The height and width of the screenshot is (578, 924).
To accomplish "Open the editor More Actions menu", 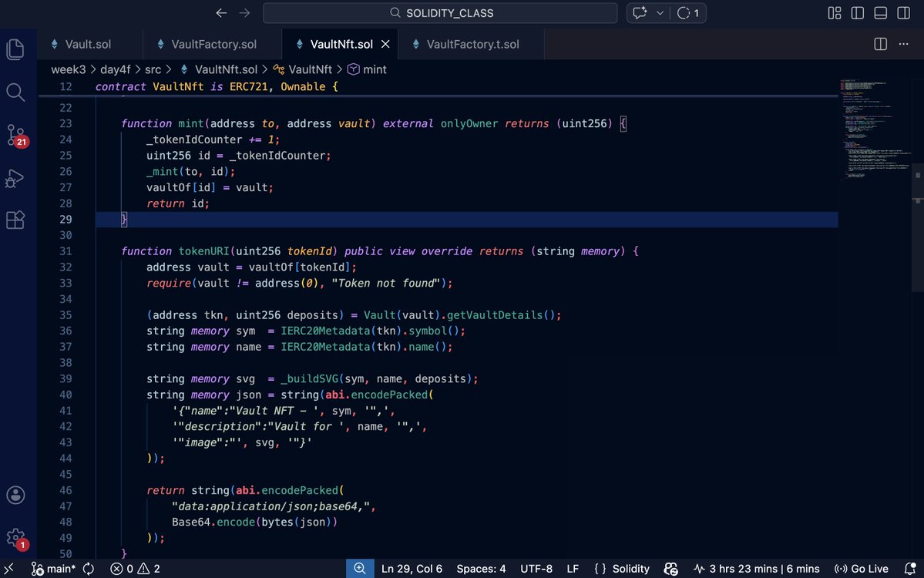I will (x=903, y=44).
